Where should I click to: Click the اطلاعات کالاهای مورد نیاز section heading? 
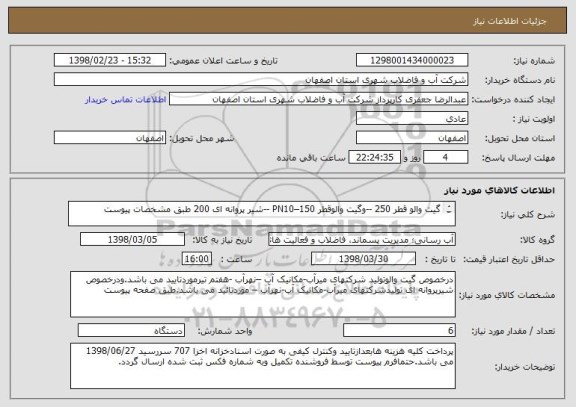click(x=499, y=191)
